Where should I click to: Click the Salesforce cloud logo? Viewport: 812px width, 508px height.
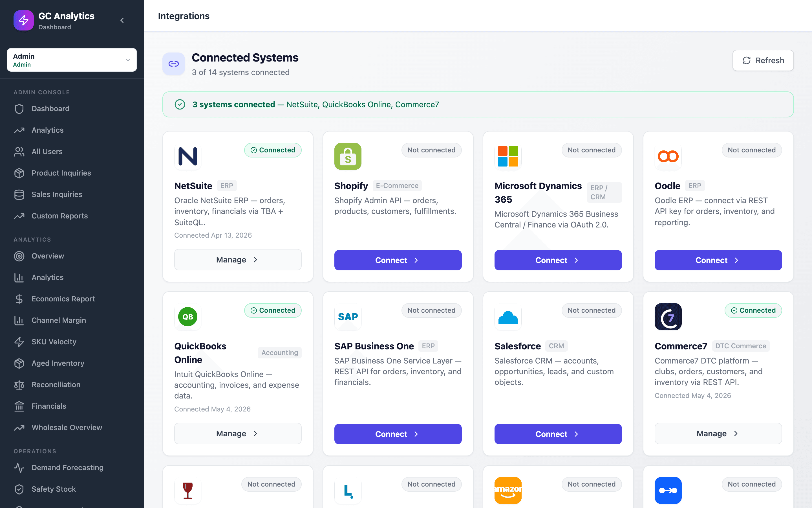point(508,316)
